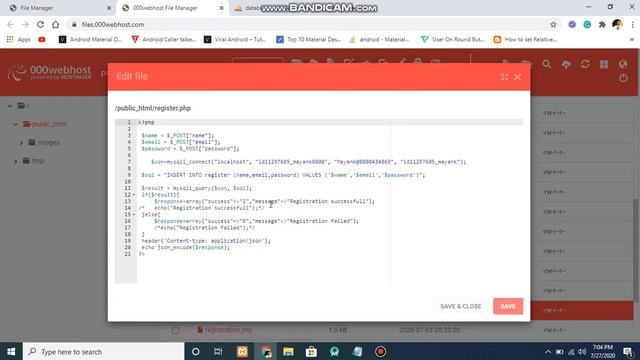The height and width of the screenshot is (360, 640).
Task: Click the refresh icon in file manager toolbar
Action: (585, 64)
